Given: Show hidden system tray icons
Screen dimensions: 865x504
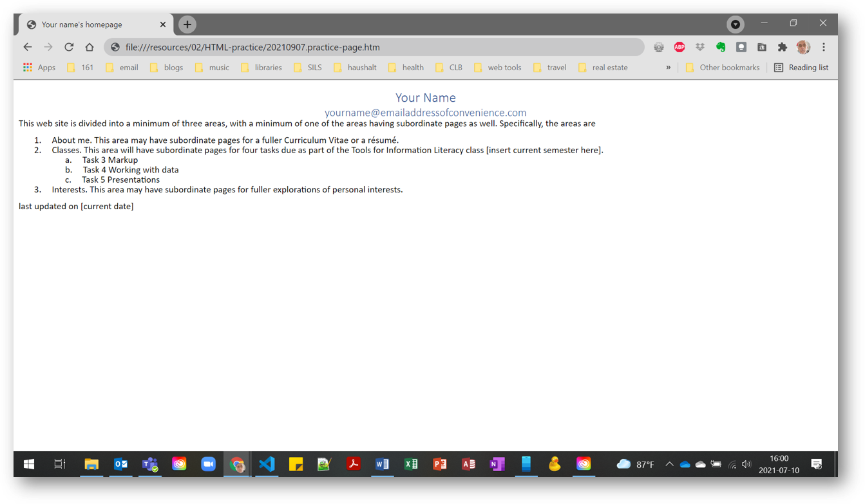Looking at the screenshot, I should [x=669, y=464].
